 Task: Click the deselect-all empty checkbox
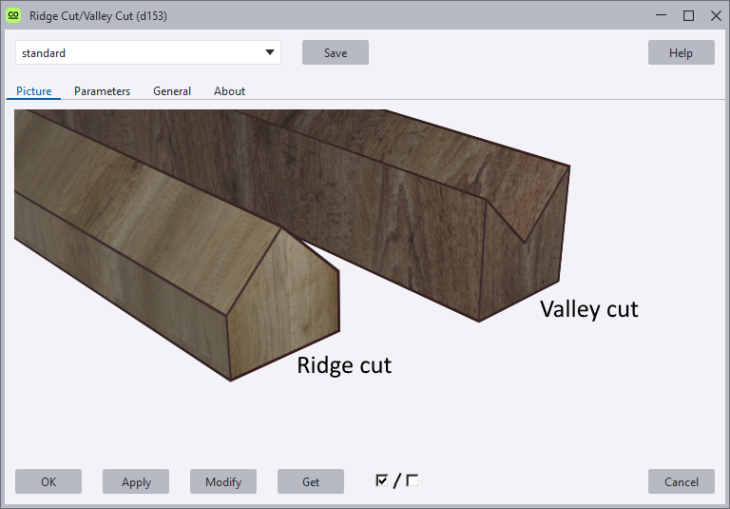[x=412, y=480]
